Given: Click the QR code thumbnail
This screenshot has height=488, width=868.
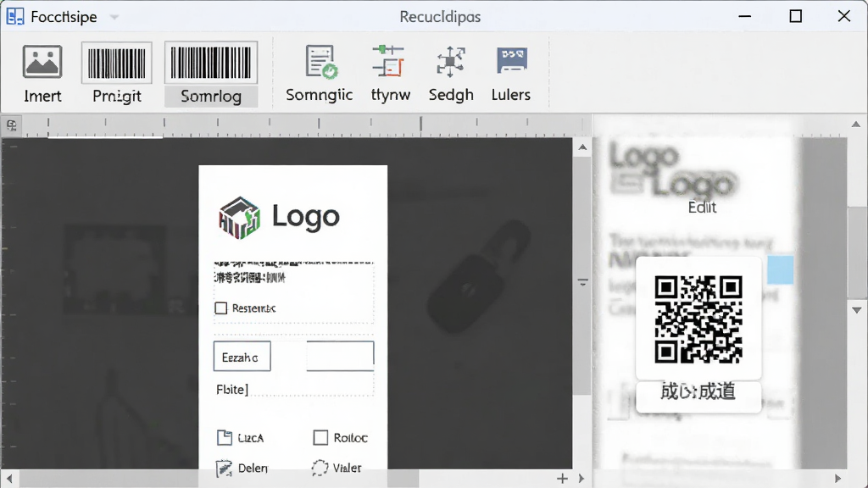Looking at the screenshot, I should pyautogui.click(x=698, y=319).
